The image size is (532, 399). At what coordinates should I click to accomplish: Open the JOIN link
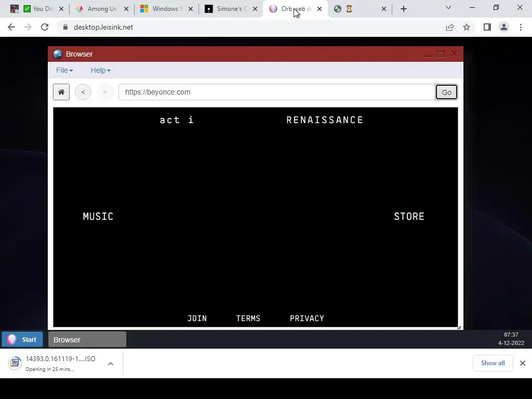point(197,318)
